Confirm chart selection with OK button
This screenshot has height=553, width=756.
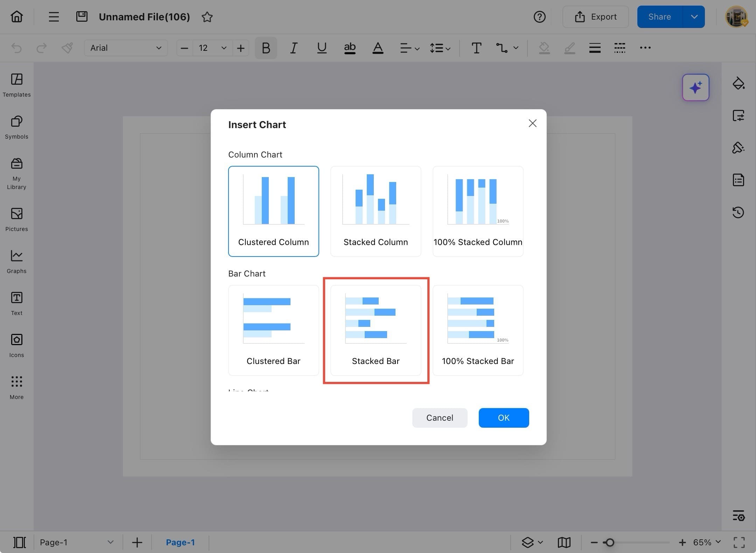point(504,418)
